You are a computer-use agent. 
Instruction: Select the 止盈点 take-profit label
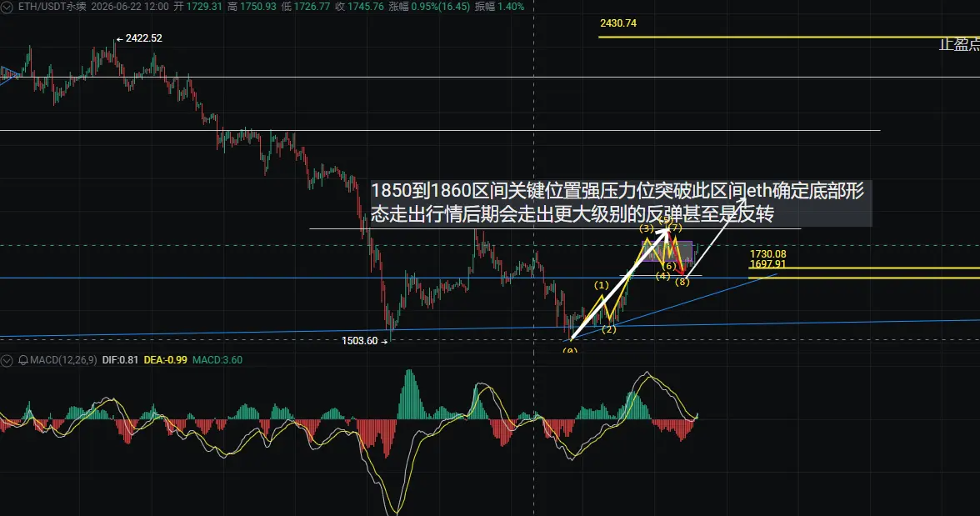pyautogui.click(x=959, y=44)
